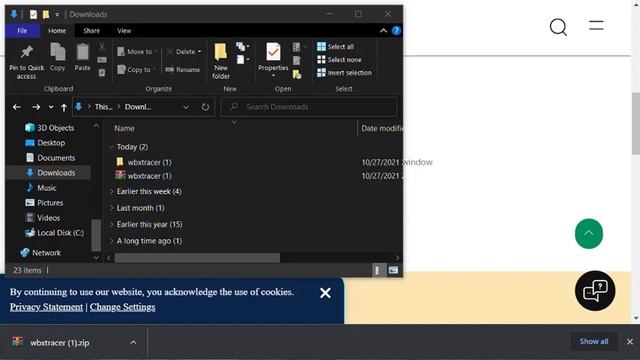
Task: Expand Earlier this week (4) group
Action: (111, 191)
